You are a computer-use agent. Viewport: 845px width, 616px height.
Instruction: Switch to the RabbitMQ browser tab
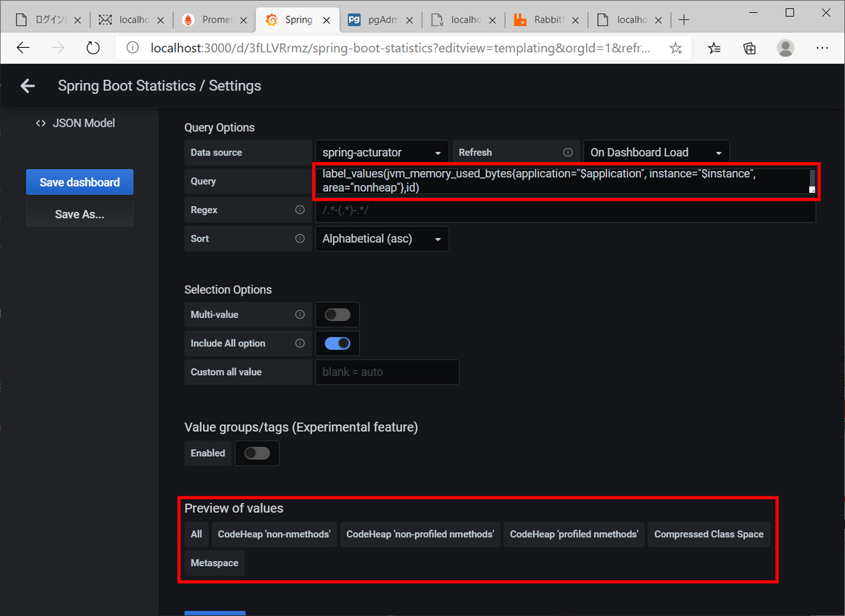point(546,20)
